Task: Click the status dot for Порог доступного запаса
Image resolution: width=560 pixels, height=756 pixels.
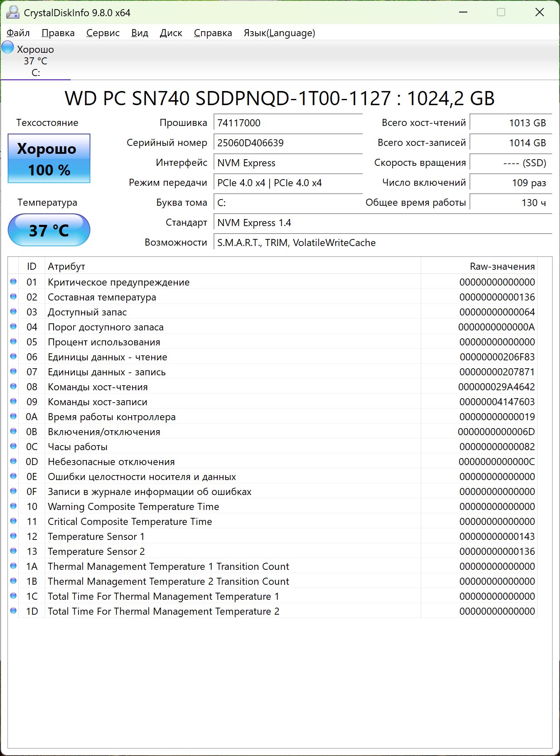Action: click(x=13, y=327)
